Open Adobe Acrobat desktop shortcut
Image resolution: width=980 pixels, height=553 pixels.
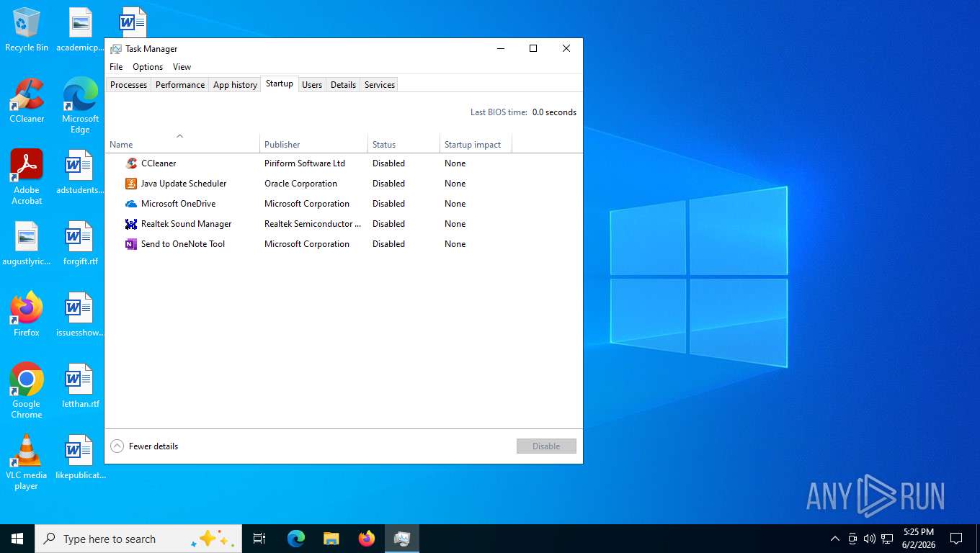[x=27, y=176]
